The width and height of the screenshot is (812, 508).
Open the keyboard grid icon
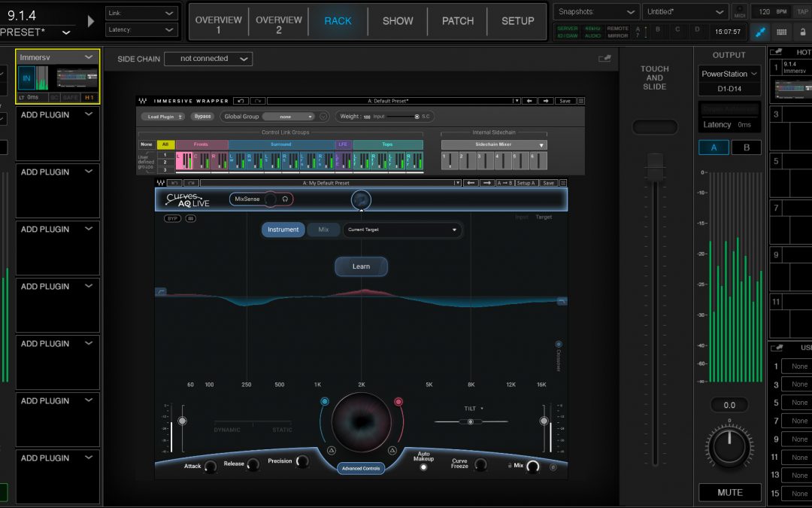[782, 32]
